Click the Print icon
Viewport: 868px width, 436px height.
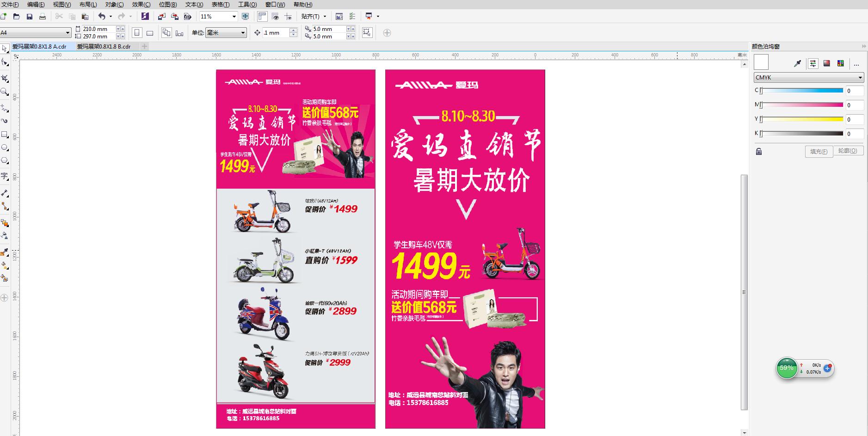tap(43, 16)
